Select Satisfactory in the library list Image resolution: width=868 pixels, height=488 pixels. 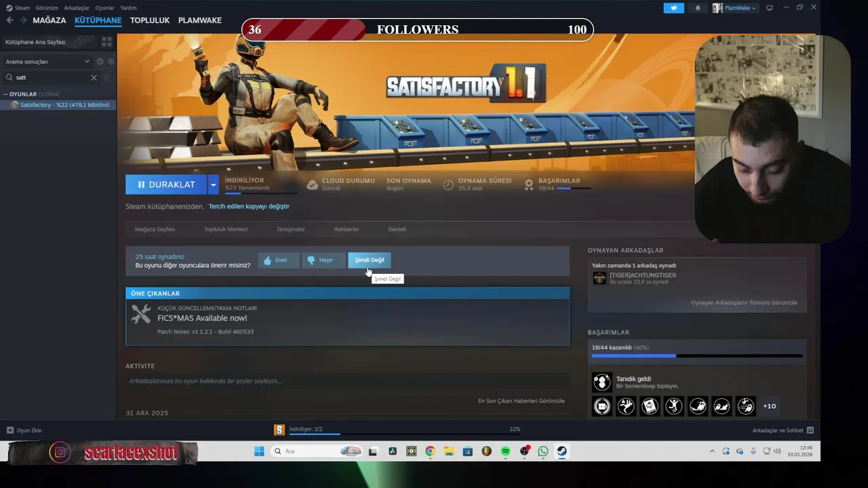coord(58,105)
